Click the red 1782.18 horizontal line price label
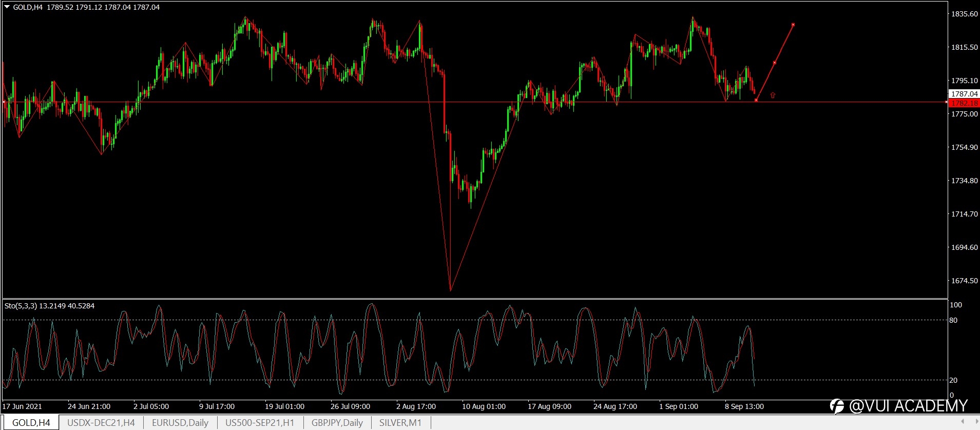The width and height of the screenshot is (980, 430). point(965,103)
